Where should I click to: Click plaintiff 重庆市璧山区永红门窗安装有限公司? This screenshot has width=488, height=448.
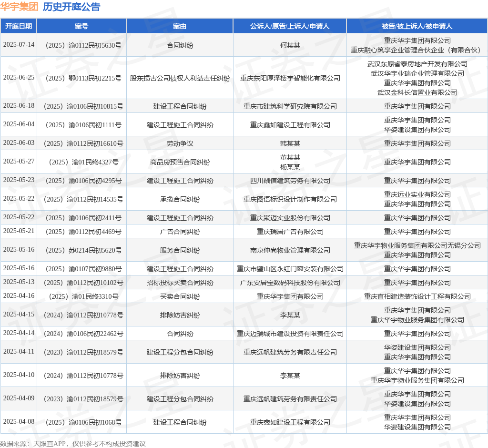click(290, 269)
